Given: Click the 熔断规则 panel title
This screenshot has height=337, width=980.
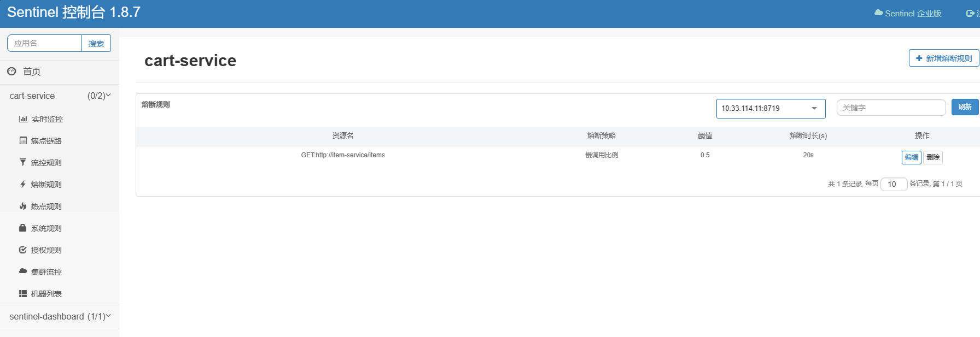Looking at the screenshot, I should click(156, 104).
